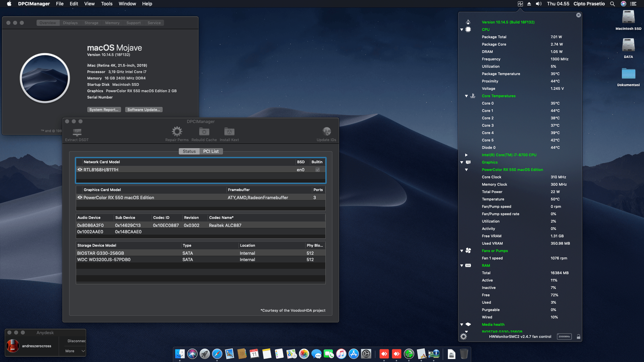Click the 2500MHz fan speed control
The image size is (644, 362).
click(x=565, y=336)
